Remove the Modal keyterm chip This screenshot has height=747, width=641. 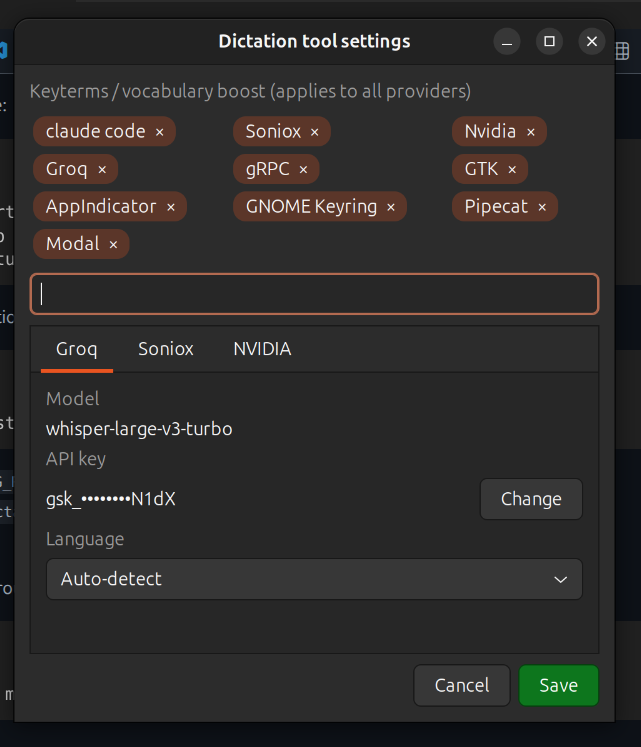tap(113, 245)
